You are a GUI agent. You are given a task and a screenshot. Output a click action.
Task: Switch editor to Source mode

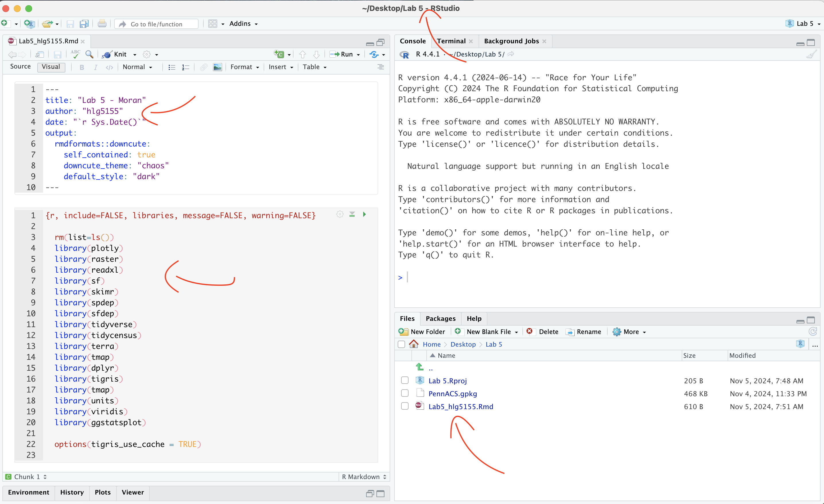click(x=20, y=67)
